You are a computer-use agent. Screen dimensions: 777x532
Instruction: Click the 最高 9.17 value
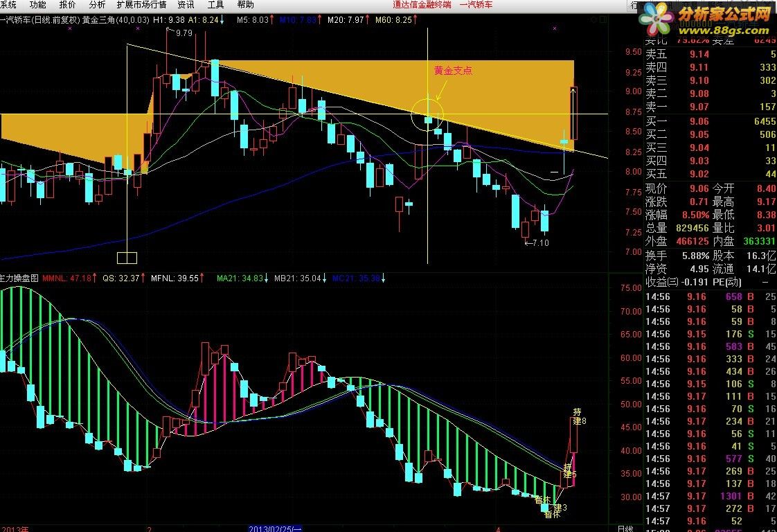(766, 202)
